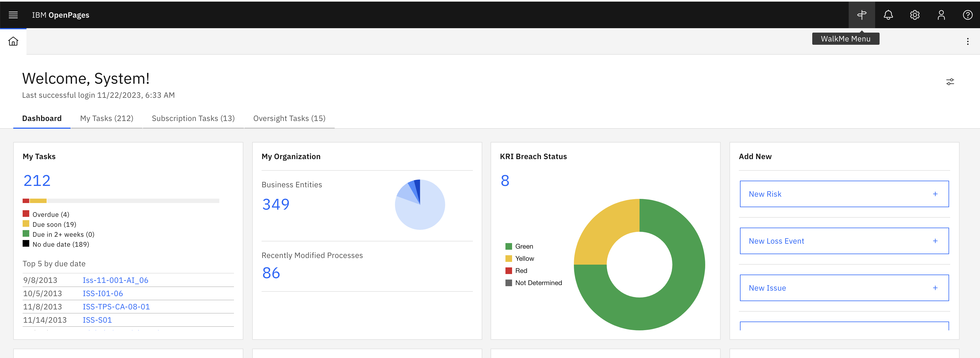Open the notifications bell icon
980x358 pixels.
coord(888,15)
